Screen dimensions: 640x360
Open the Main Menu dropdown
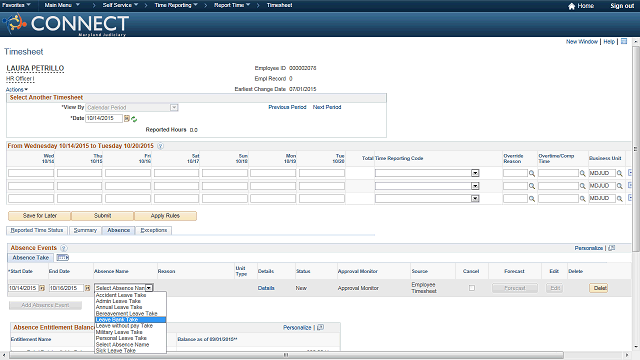click(62, 5)
